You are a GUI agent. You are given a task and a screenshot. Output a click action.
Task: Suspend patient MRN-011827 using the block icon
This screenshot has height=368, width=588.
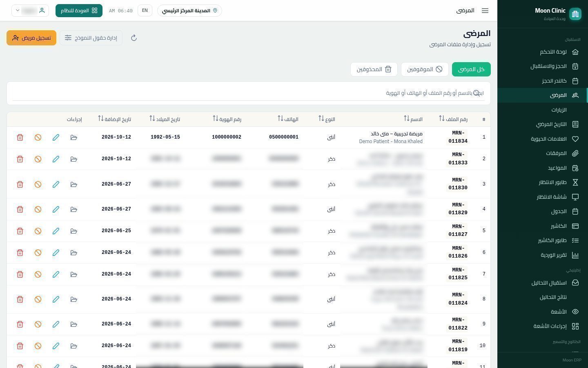pos(38,231)
